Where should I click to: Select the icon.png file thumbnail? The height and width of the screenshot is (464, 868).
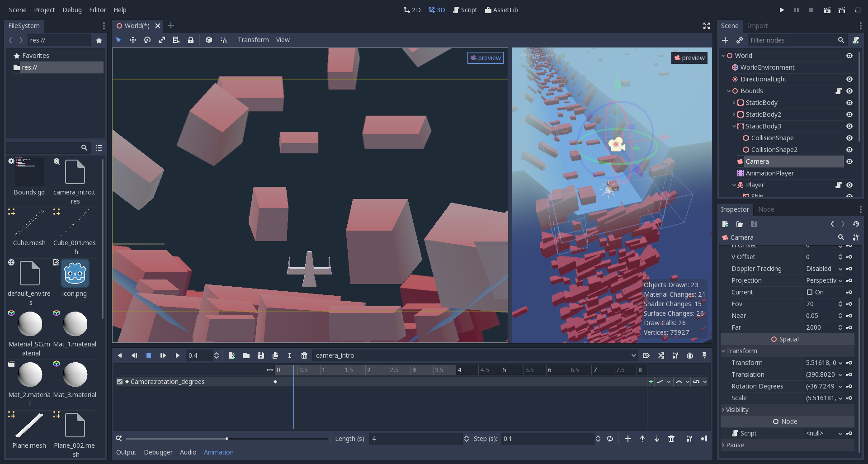pos(75,274)
